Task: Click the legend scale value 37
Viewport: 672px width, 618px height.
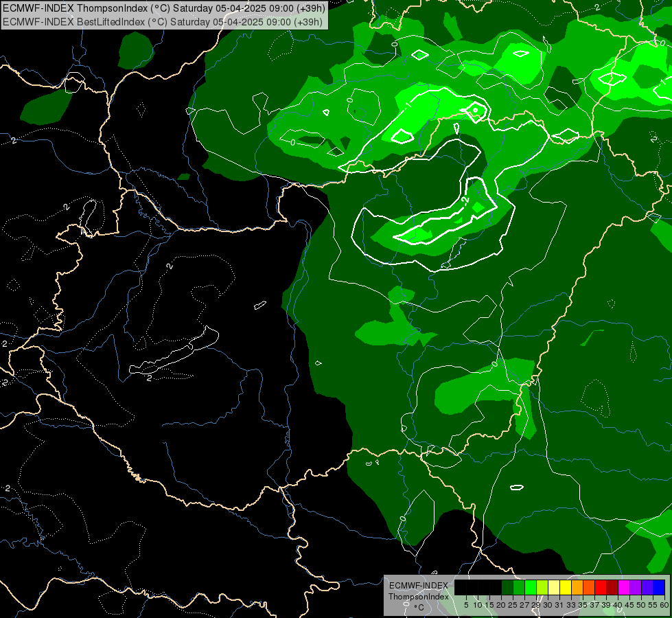Action: coord(594,605)
